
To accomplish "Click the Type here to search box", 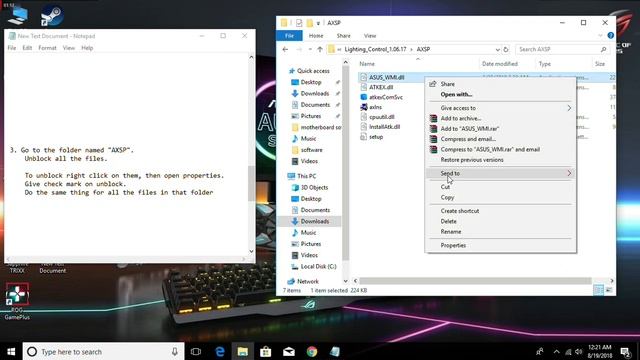I will (x=103, y=351).
